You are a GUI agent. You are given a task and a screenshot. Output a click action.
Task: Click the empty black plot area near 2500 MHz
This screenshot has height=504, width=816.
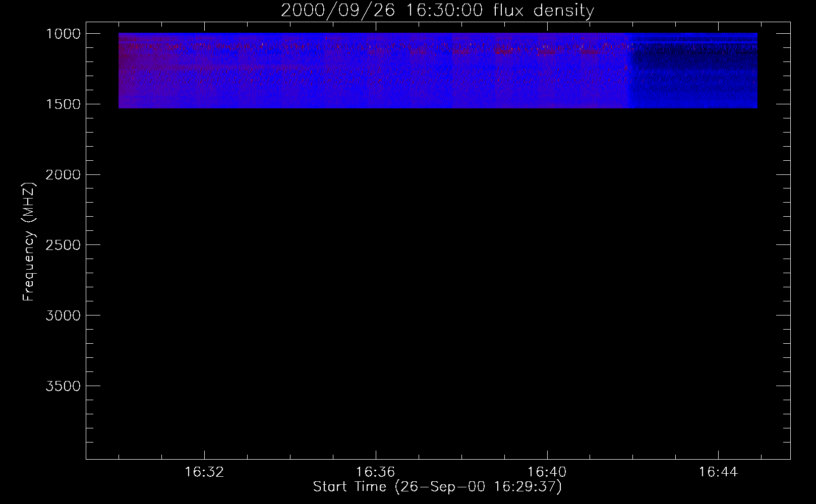click(x=437, y=245)
